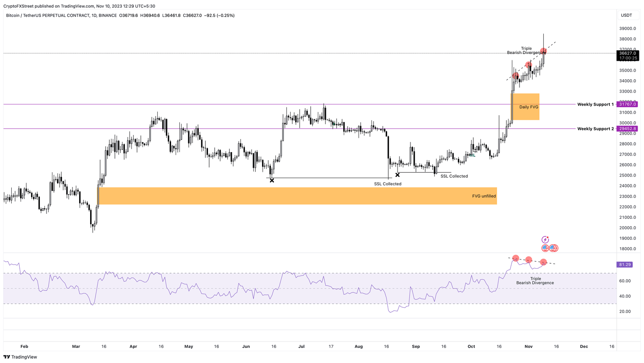Click the Nov label on the time axis
Viewport: 644px width, 363px height.
528,347
